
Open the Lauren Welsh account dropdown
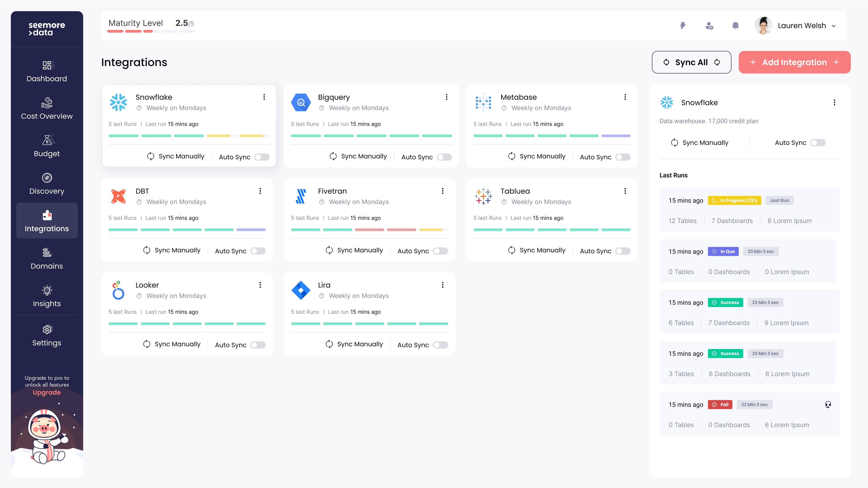point(834,26)
